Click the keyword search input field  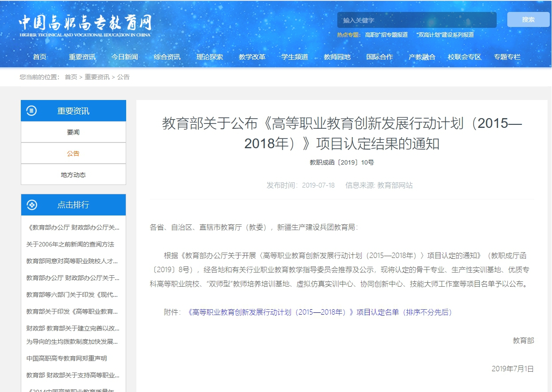tap(417, 20)
